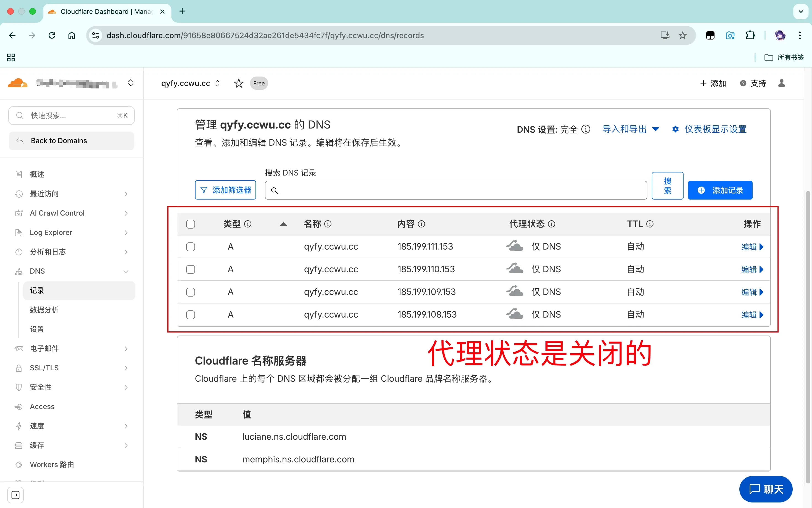Bookmark this page with star icon
Image resolution: width=812 pixels, height=508 pixels.
click(682, 36)
